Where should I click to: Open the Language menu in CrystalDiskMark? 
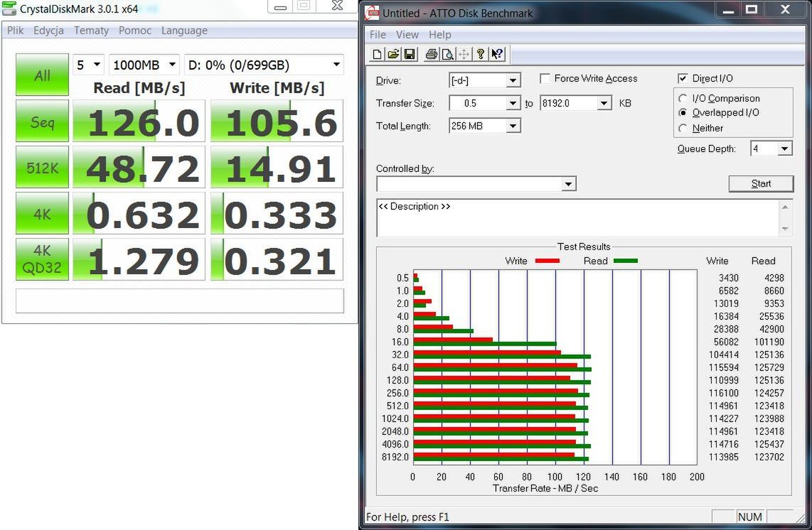click(x=184, y=31)
